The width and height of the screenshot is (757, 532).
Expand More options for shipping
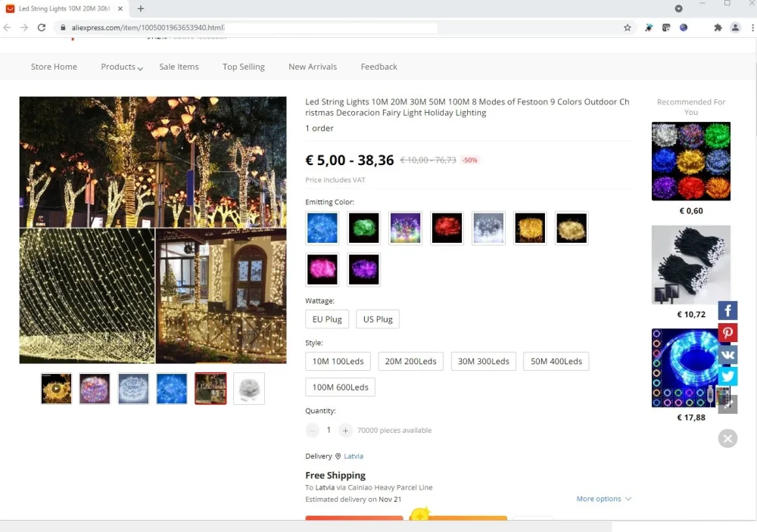point(603,499)
